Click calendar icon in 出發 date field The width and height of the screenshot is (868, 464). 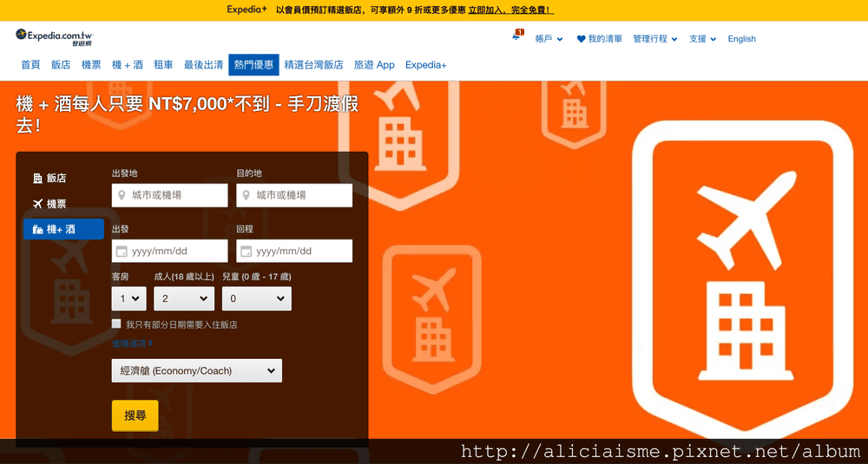pyautogui.click(x=122, y=252)
